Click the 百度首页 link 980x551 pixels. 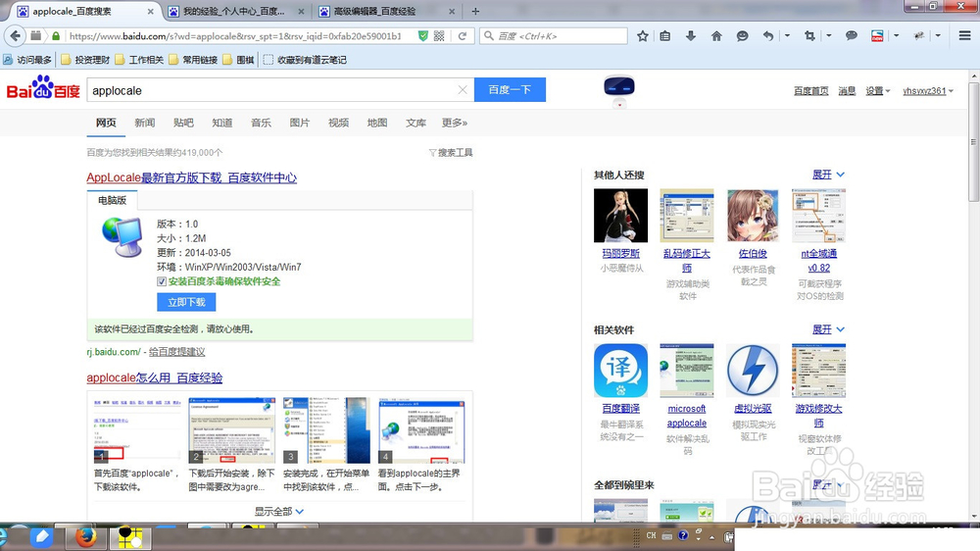point(810,90)
